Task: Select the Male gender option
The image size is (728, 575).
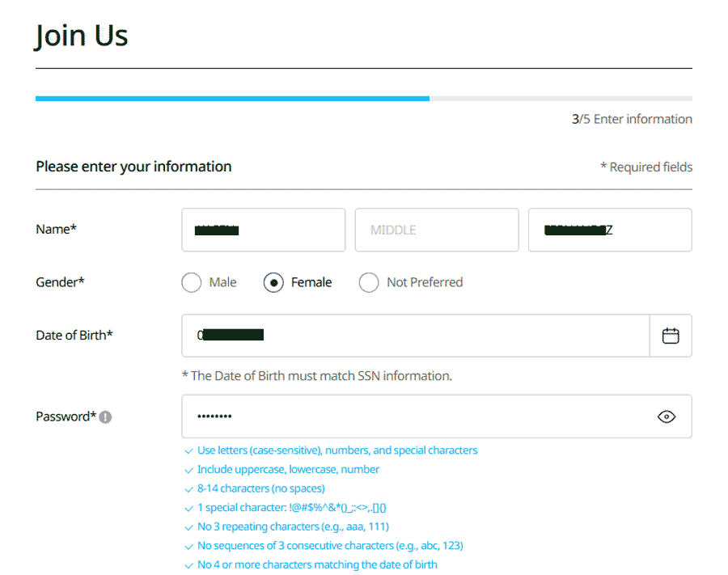Action: coord(191,282)
